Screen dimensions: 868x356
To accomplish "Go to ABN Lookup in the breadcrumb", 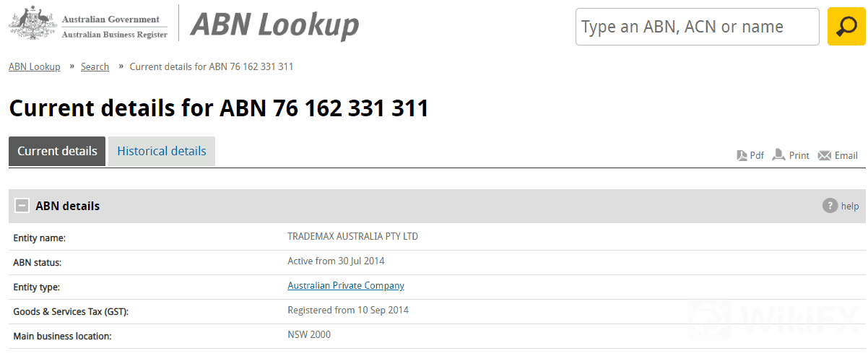I will (34, 66).
